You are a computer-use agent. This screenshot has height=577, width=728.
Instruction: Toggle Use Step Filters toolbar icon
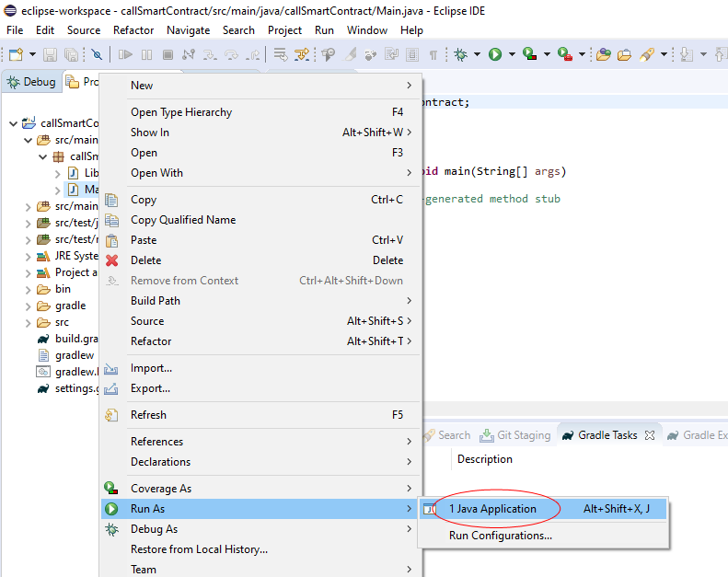tap(302, 54)
